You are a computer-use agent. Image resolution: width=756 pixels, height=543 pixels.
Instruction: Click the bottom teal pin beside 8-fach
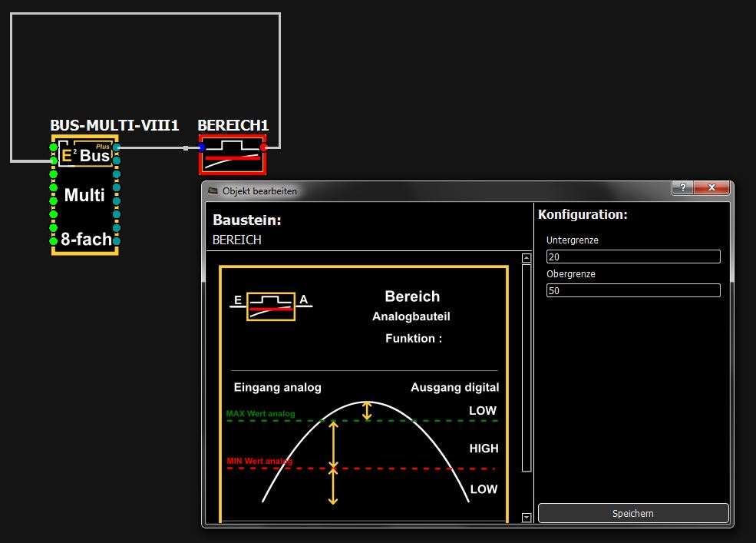pos(117,242)
